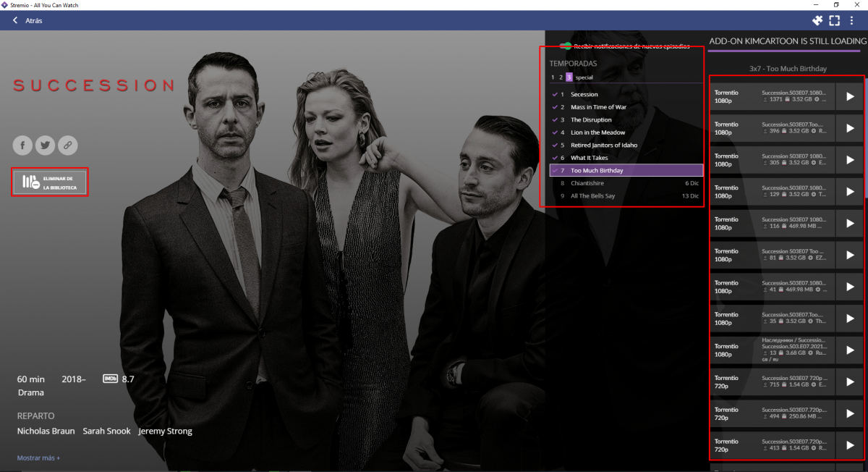Open the Drama genre link
This screenshot has height=472, width=868.
point(30,392)
